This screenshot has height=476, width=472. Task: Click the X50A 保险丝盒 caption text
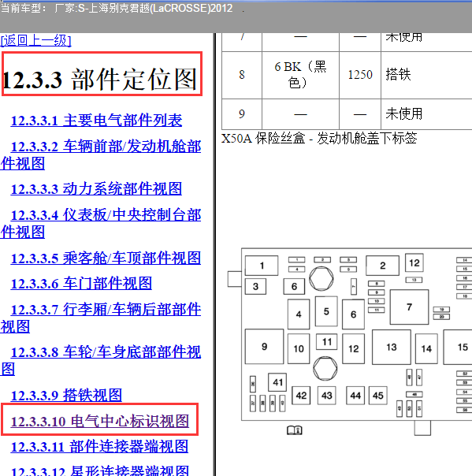pyautogui.click(x=319, y=138)
